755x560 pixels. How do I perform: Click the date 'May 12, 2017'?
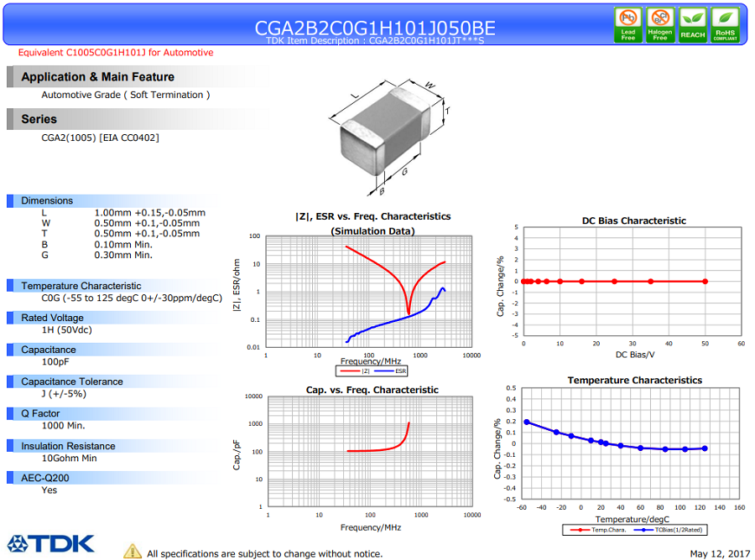[x=720, y=554]
